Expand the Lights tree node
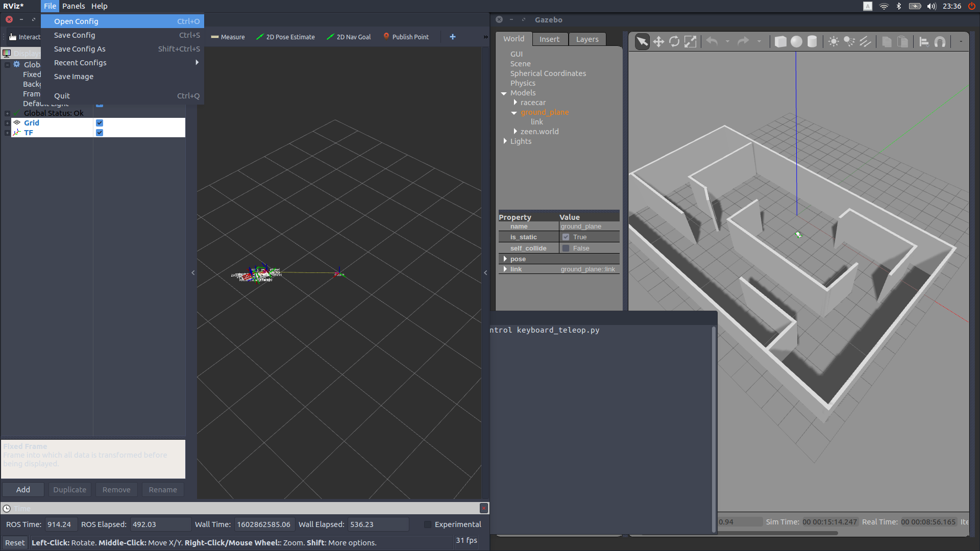The height and width of the screenshot is (551, 980). [x=505, y=141]
